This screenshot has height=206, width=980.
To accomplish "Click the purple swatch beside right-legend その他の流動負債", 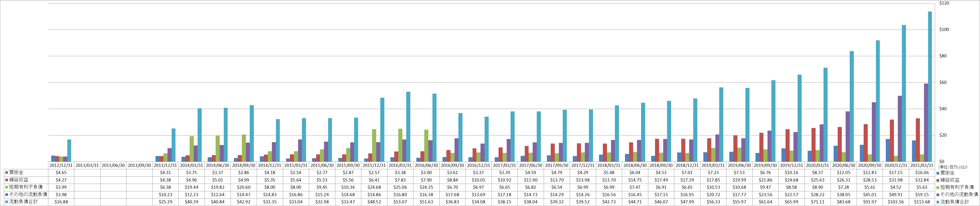I will (x=938, y=194).
